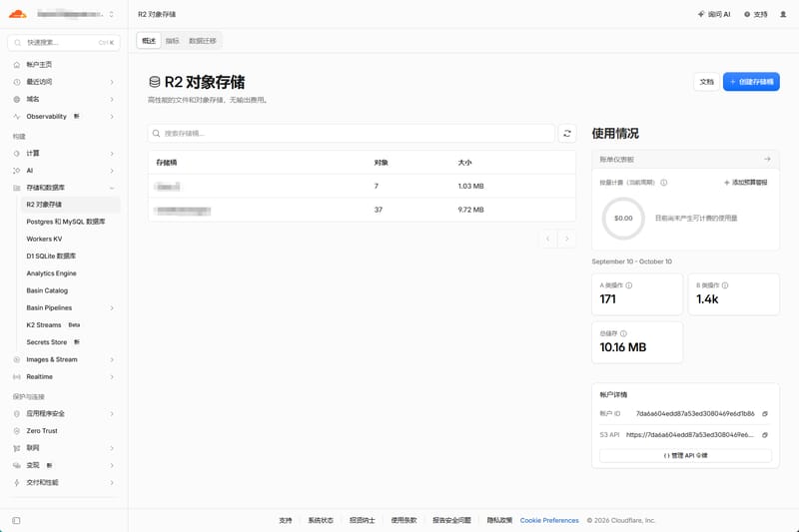The image size is (799, 532).
Task: Copy the 帐户 ID value
Action: pos(765,414)
